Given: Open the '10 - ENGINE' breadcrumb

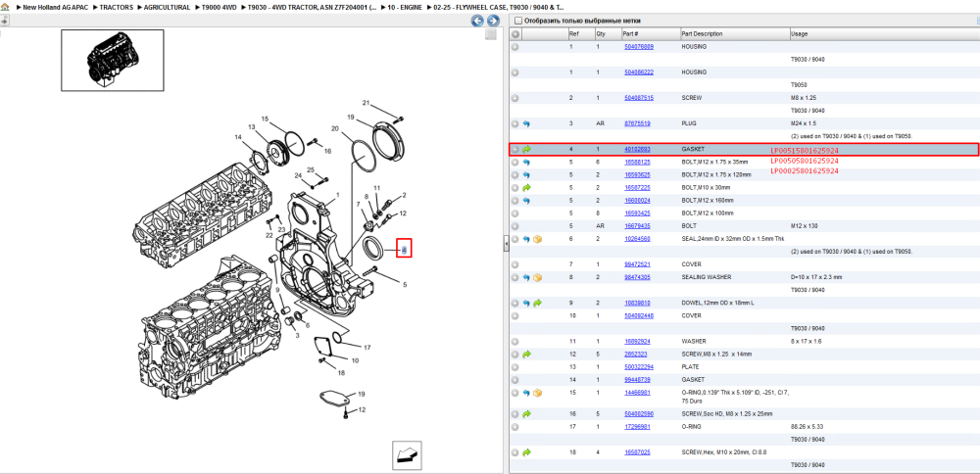Looking at the screenshot, I should pyautogui.click(x=403, y=7).
